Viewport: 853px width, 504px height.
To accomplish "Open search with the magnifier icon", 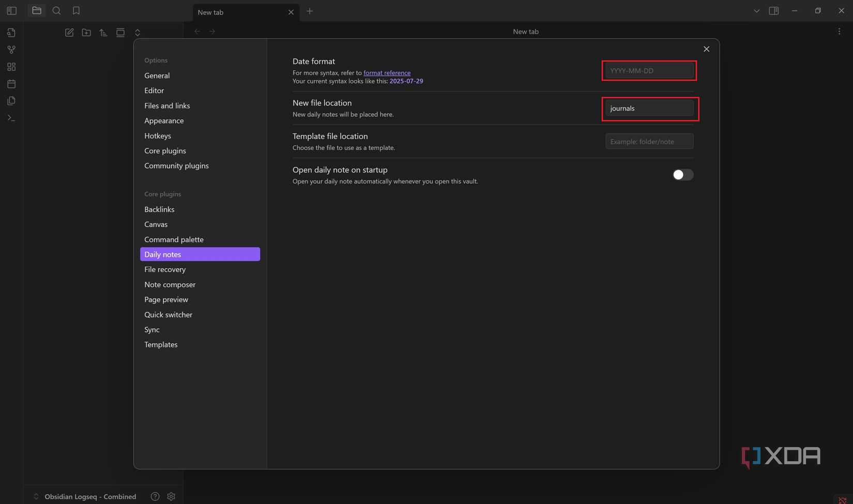I will (x=57, y=10).
